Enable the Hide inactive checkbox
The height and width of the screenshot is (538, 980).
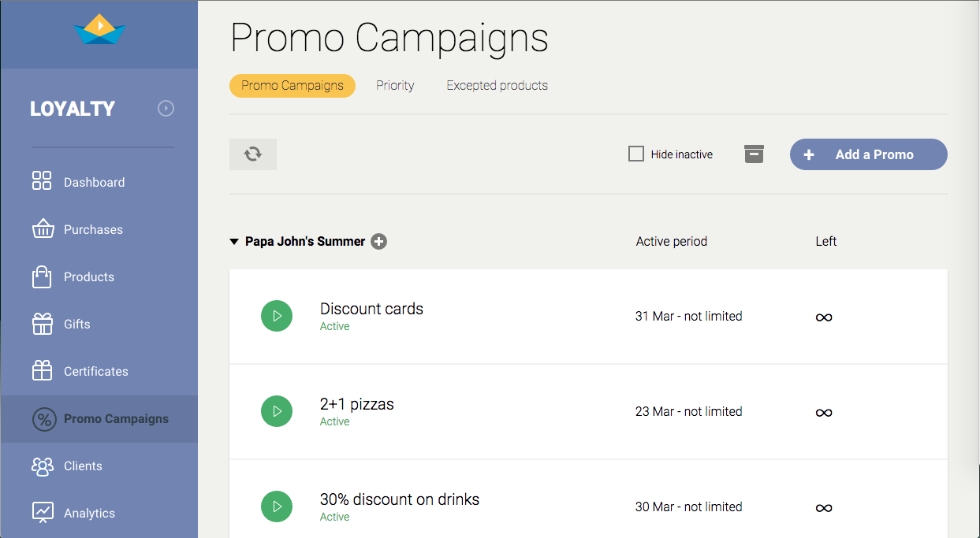tap(636, 154)
